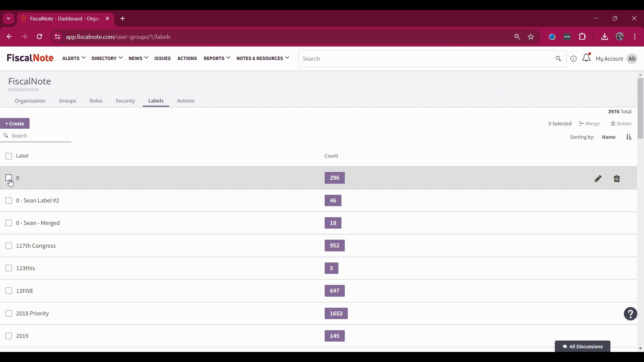This screenshot has height=362, width=644.
Task: Click the Merge button
Action: click(589, 123)
